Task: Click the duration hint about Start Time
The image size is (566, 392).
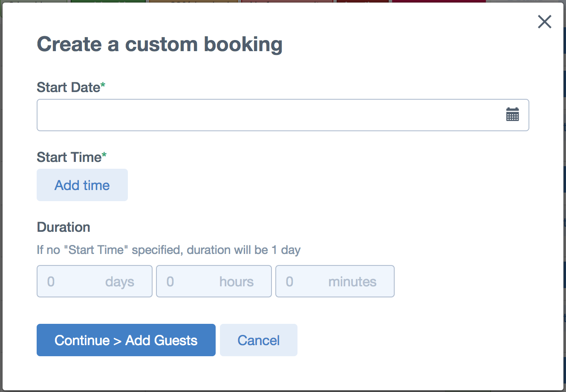Action: pyautogui.click(x=169, y=250)
